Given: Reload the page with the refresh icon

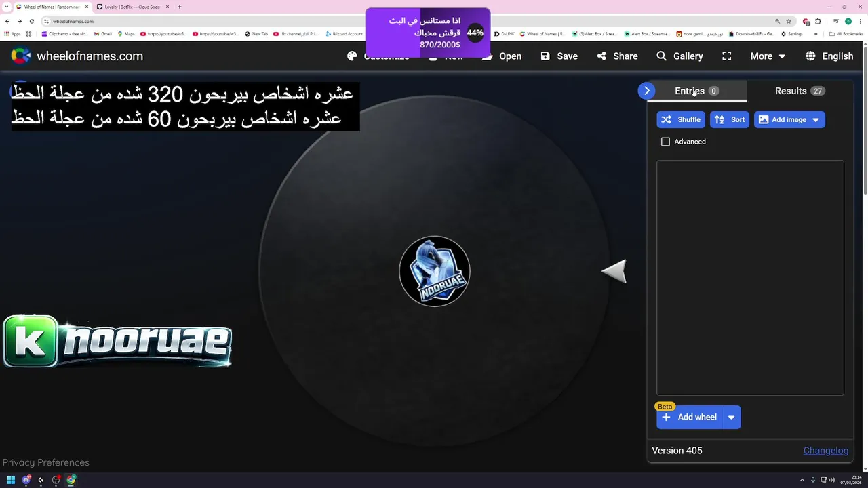Looking at the screenshot, I should point(31,21).
